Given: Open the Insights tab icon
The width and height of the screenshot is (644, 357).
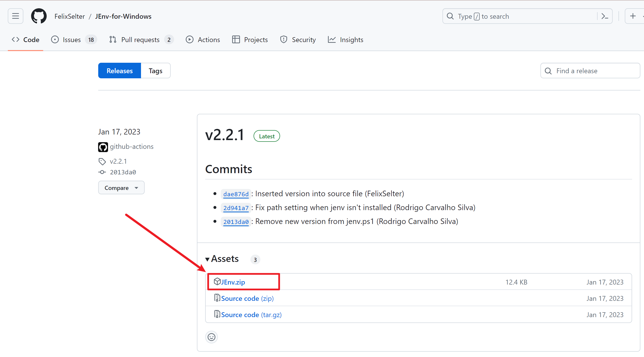Looking at the screenshot, I should pyautogui.click(x=332, y=39).
